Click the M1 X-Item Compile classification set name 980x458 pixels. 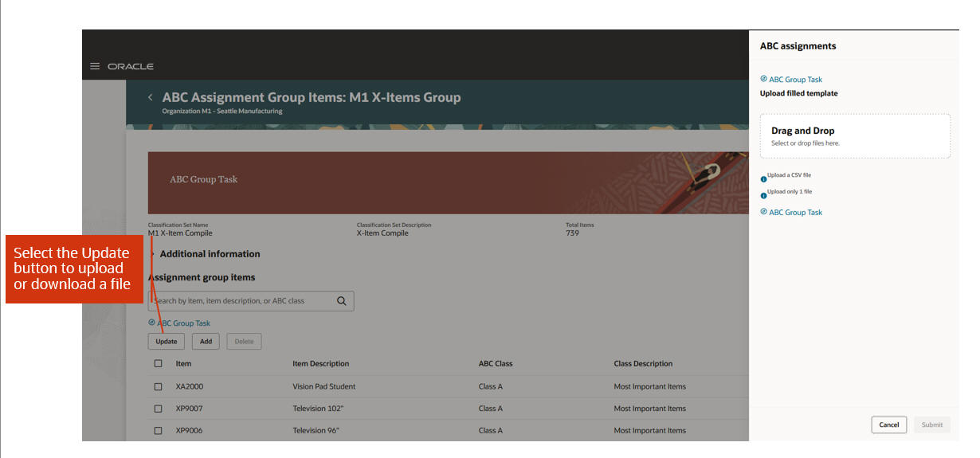pyautogui.click(x=180, y=233)
